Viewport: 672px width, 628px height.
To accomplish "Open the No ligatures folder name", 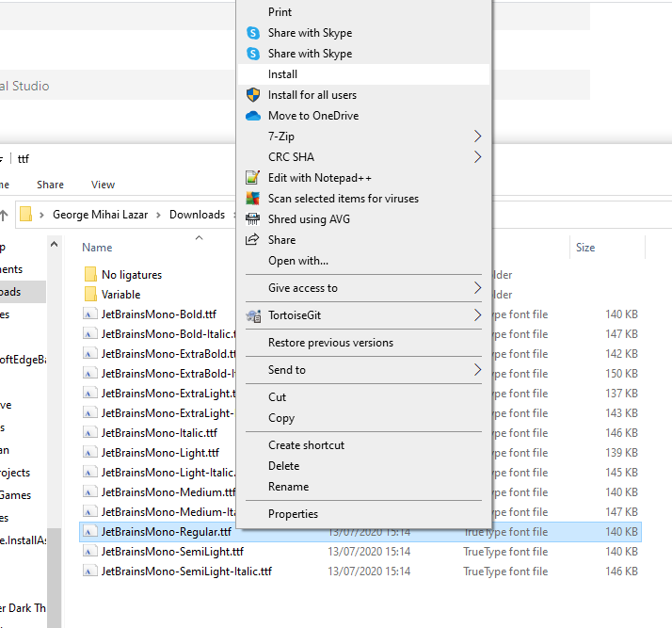I will (132, 275).
